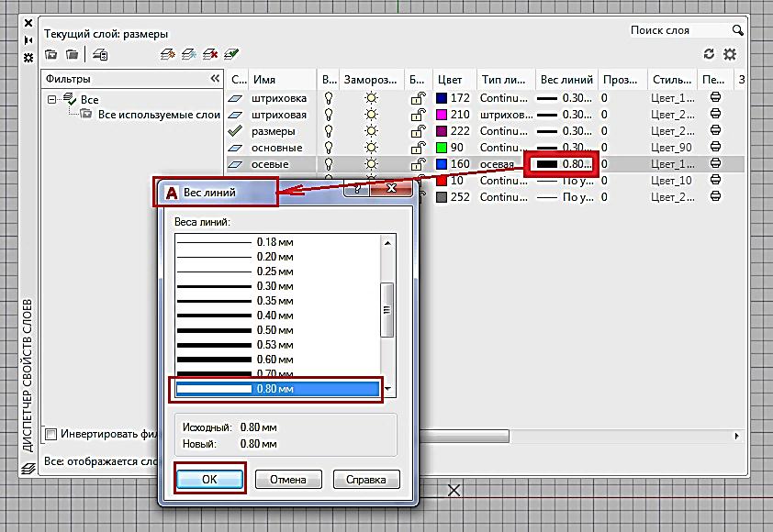Image resolution: width=773 pixels, height=532 pixels.
Task: Click the Delete Layer red-X icon
Action: [x=210, y=55]
